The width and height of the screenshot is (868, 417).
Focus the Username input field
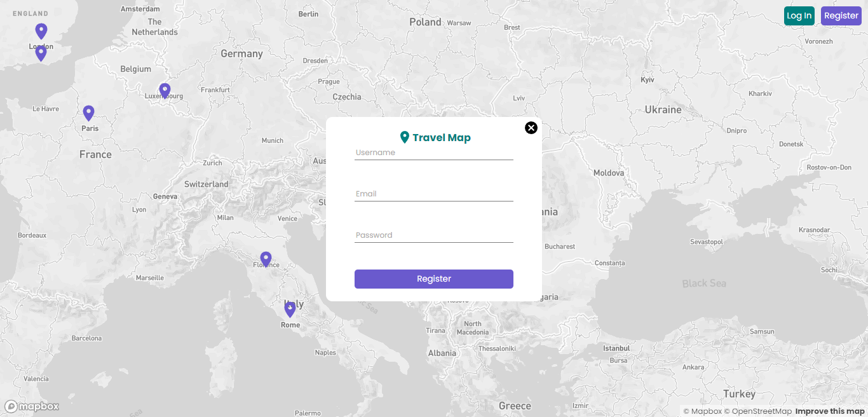click(433, 152)
